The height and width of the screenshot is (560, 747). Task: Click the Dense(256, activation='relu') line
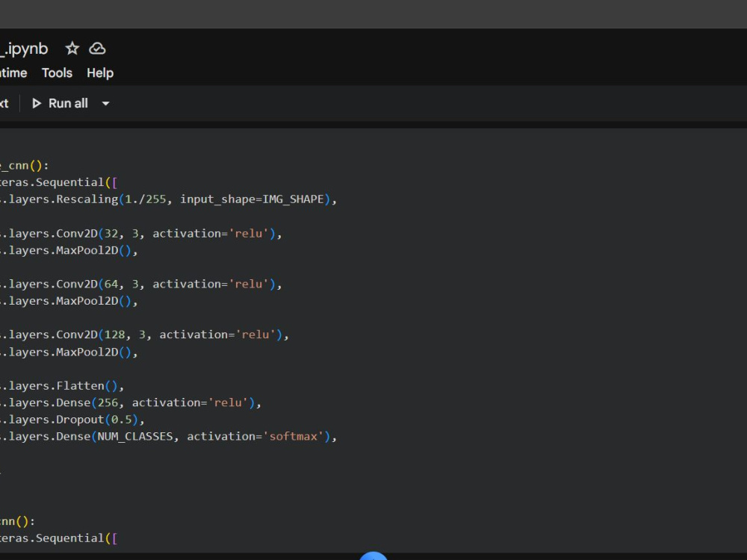click(x=131, y=402)
